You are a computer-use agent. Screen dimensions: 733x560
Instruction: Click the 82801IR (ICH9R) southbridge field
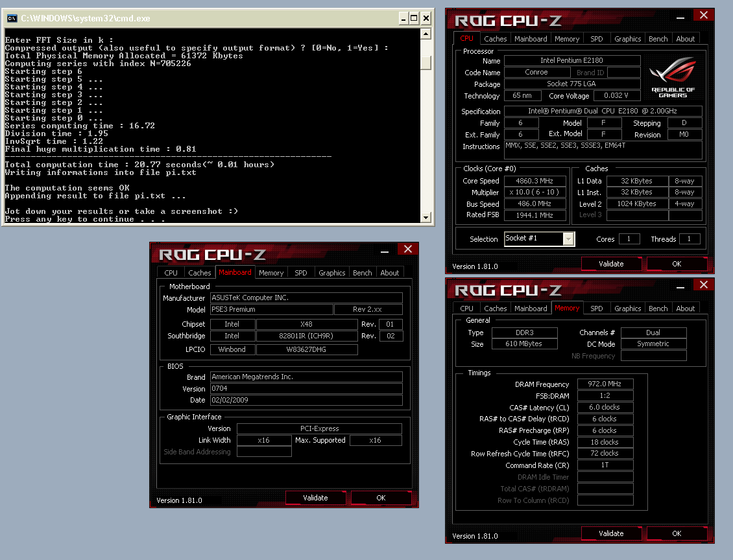(x=307, y=336)
